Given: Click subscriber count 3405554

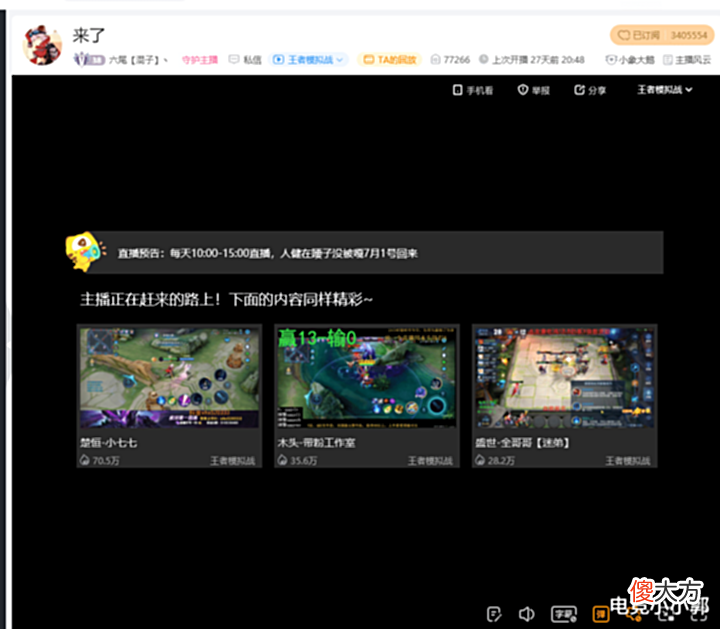Looking at the screenshot, I should (689, 35).
